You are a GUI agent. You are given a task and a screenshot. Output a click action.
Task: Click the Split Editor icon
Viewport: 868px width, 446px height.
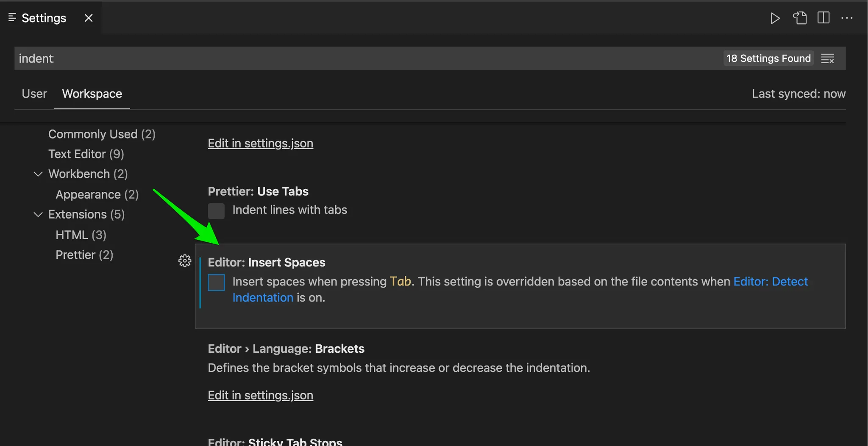[823, 18]
